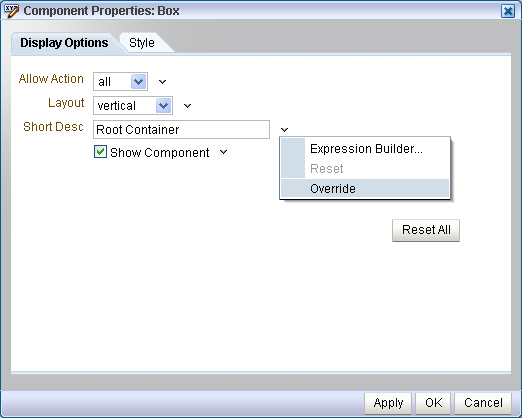The height and width of the screenshot is (418, 522).
Task: Open the chevron menu beside Show Component
Action: tap(224, 152)
